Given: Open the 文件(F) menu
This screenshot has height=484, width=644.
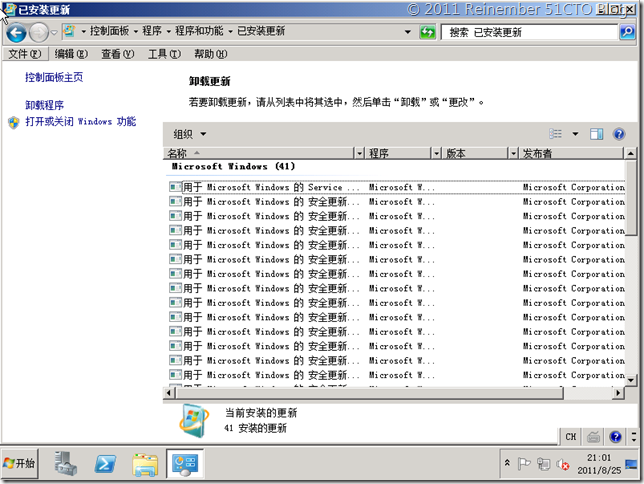Looking at the screenshot, I should (25, 54).
